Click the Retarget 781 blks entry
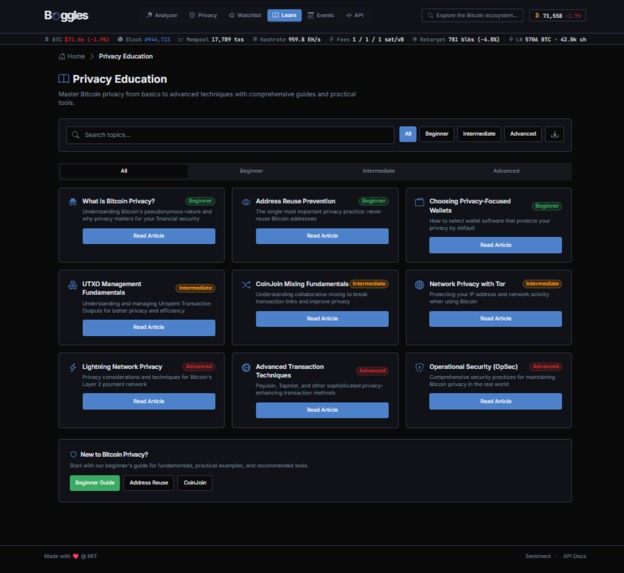Screen dimensions: 624x573 456,39
